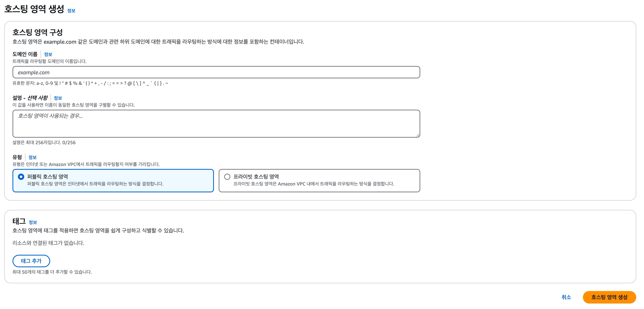Click the 유형 section label
The width and height of the screenshot is (644, 309).
[17, 157]
